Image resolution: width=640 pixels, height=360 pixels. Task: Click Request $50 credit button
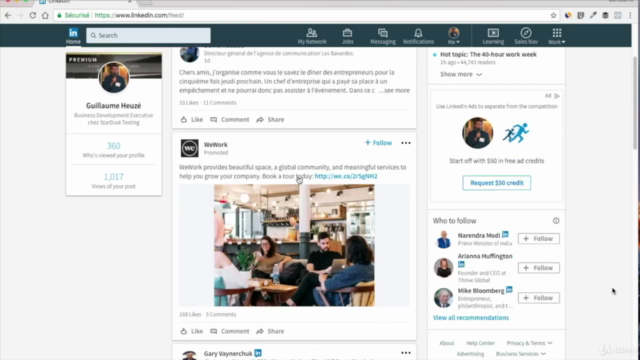[x=497, y=183]
